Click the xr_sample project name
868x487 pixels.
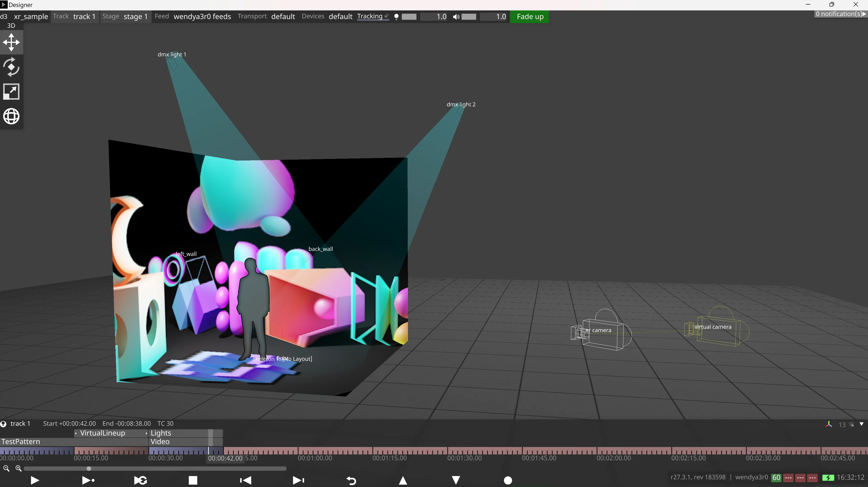30,16
